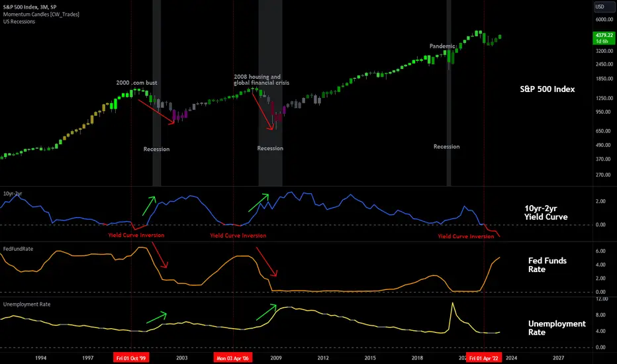617x364 pixels.
Task: Click the 3200.00 price scale value
Action: click(604, 51)
